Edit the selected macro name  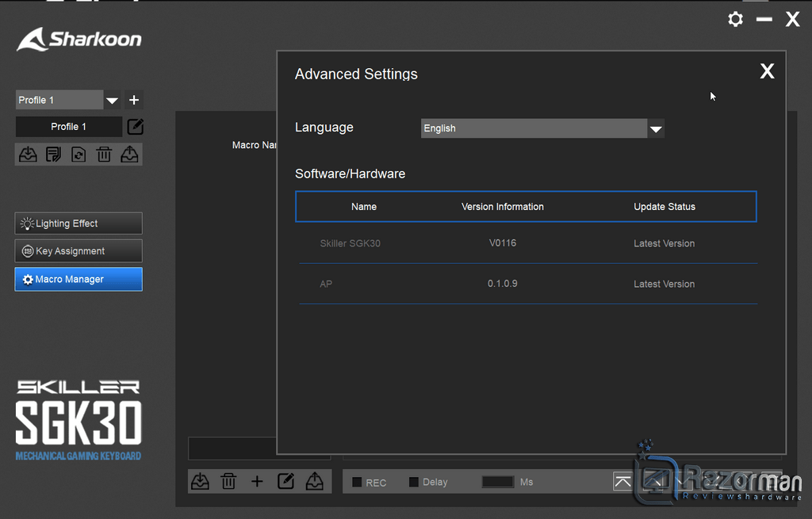click(285, 481)
